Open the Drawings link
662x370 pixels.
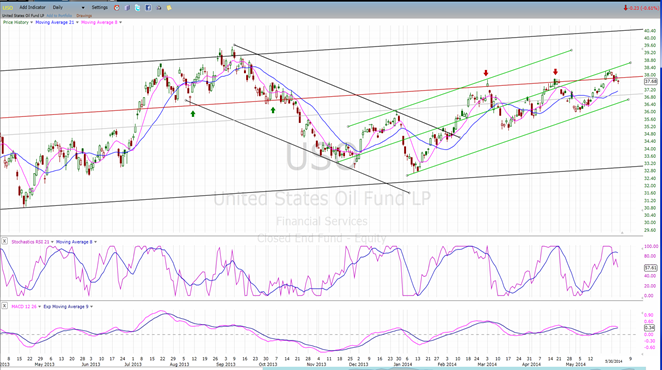click(x=84, y=16)
